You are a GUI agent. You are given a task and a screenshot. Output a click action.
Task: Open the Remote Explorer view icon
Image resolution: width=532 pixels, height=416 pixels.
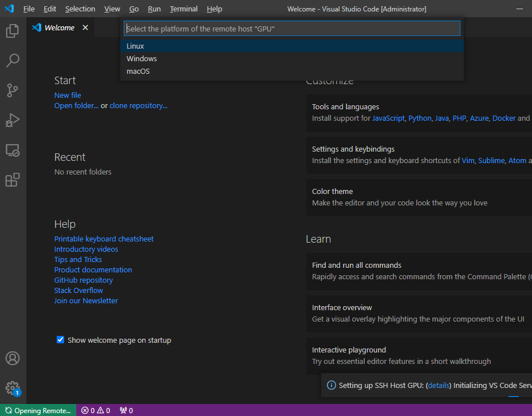pos(13,150)
